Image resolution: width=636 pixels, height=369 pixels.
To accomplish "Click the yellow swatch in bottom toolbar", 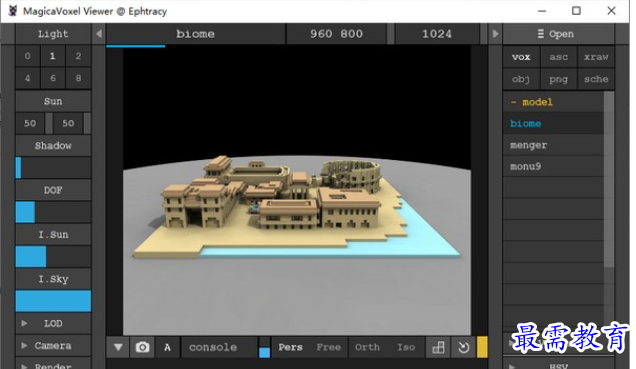I will coord(482,347).
